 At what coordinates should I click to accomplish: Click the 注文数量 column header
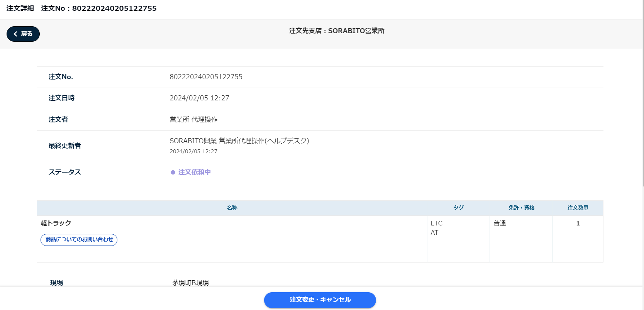(578, 208)
